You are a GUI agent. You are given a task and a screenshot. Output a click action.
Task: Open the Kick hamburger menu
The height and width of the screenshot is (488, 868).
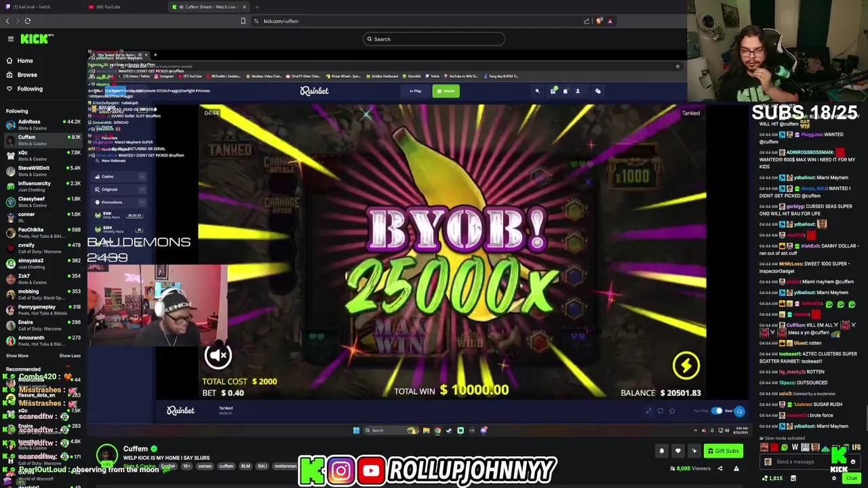[11, 39]
